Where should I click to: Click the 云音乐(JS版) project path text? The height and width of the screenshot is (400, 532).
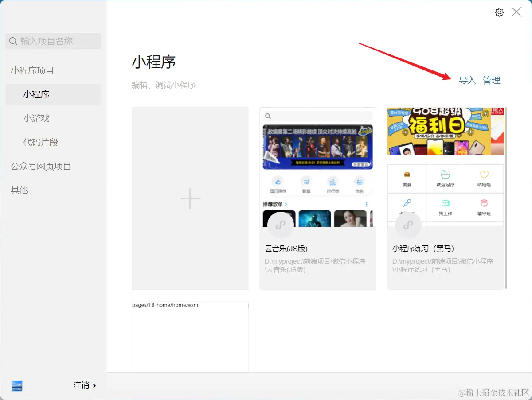(x=315, y=265)
